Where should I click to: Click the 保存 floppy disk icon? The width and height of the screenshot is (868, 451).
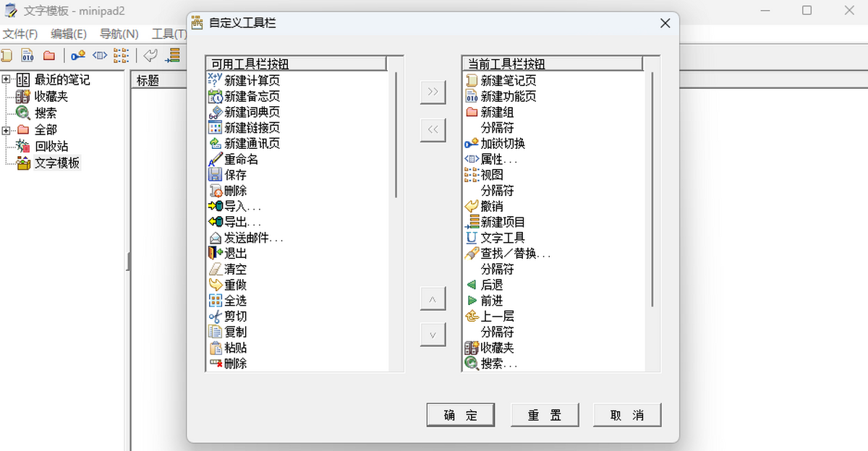point(215,175)
